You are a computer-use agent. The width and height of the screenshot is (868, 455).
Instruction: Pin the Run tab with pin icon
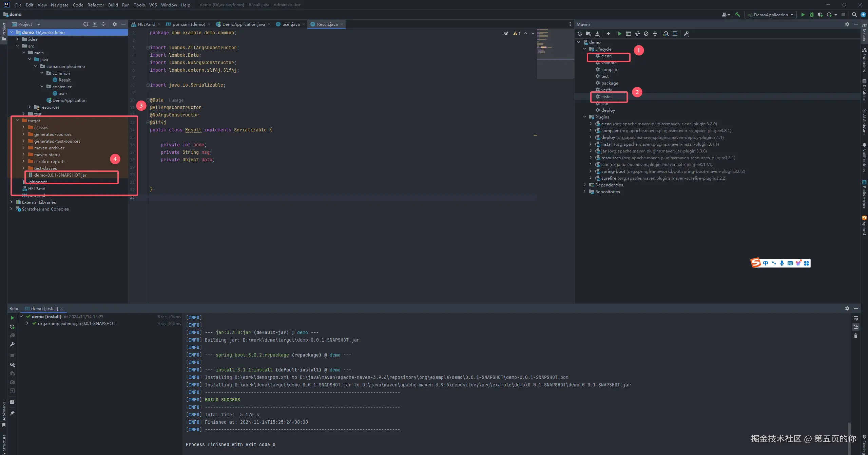pos(12,413)
